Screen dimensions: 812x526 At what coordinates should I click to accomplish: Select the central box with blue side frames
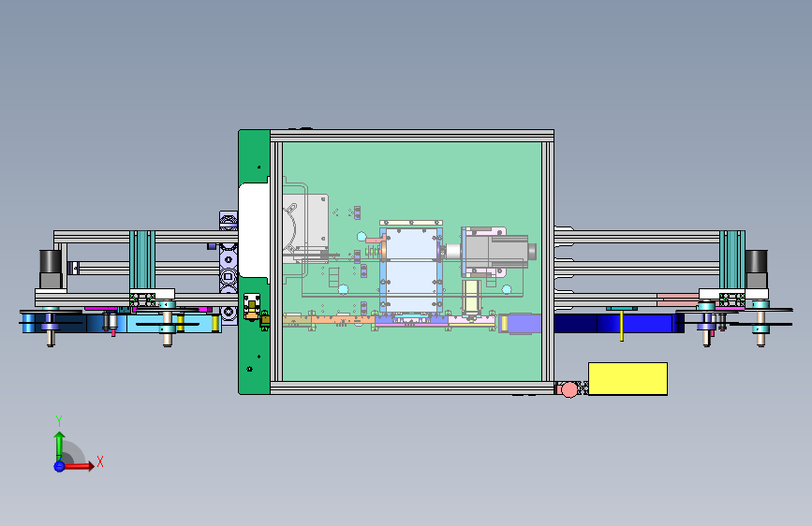tap(411, 269)
